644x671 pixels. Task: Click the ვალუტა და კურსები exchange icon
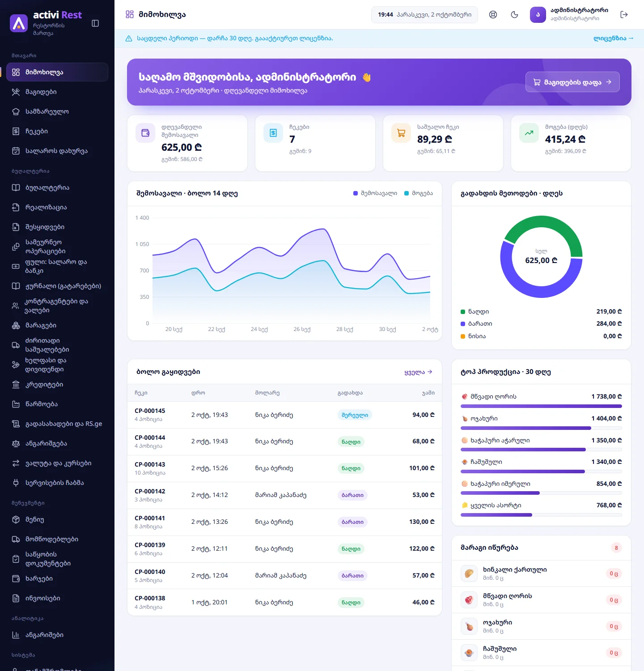(x=16, y=463)
